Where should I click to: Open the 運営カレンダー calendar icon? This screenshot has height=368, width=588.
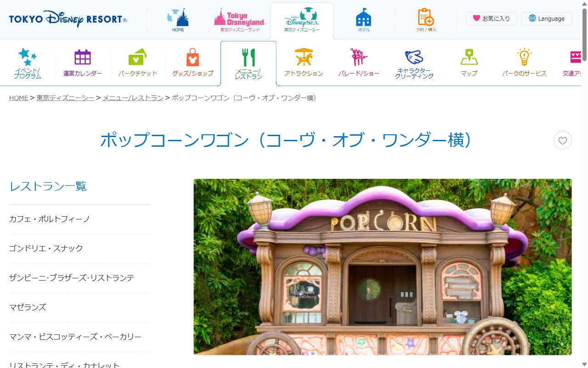click(83, 63)
